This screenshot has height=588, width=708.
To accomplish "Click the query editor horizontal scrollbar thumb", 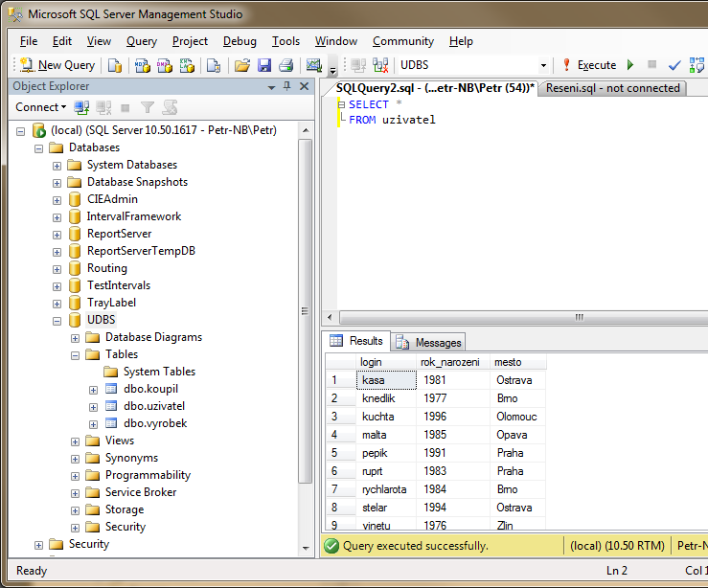I will click(x=524, y=317).
